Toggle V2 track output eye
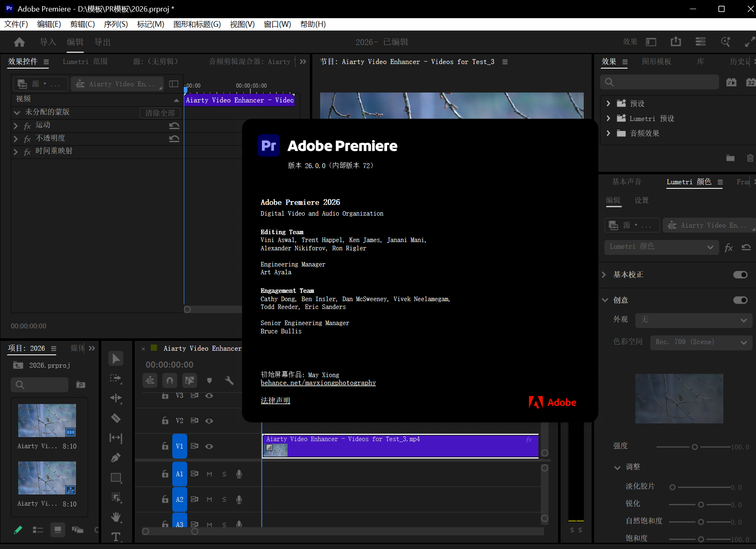The width and height of the screenshot is (756, 549). [x=209, y=421]
